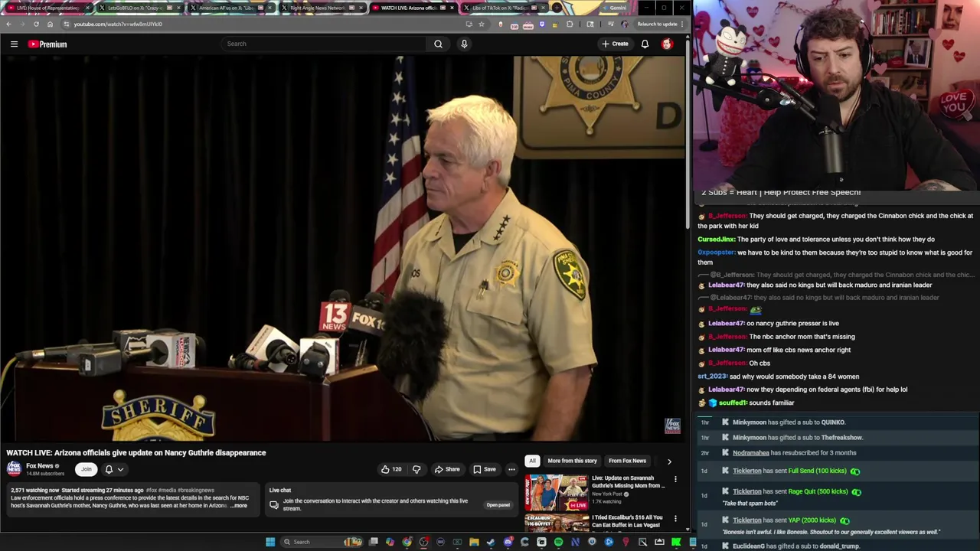Click Gemini button in browser title bar
This screenshot has height=551, width=980.
click(x=615, y=8)
